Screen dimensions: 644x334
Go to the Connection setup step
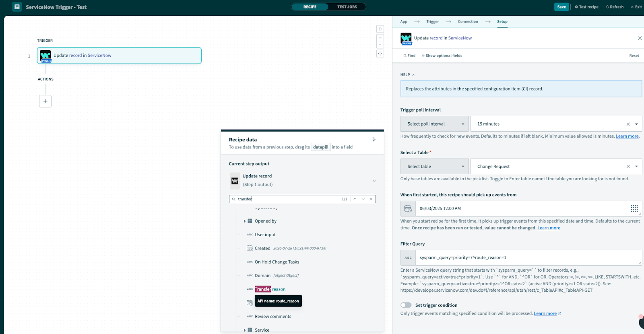[x=468, y=22]
